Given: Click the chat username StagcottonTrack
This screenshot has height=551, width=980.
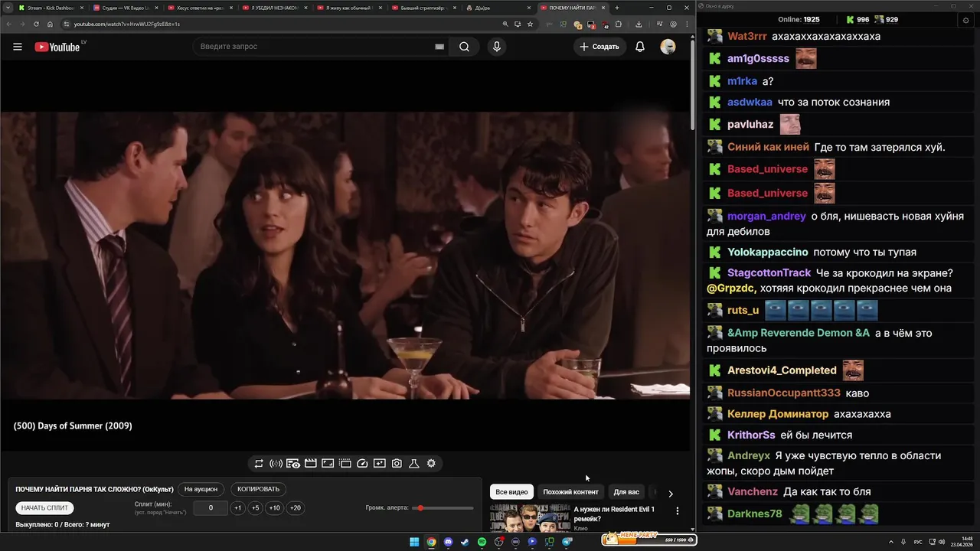Looking at the screenshot, I should [x=769, y=273].
